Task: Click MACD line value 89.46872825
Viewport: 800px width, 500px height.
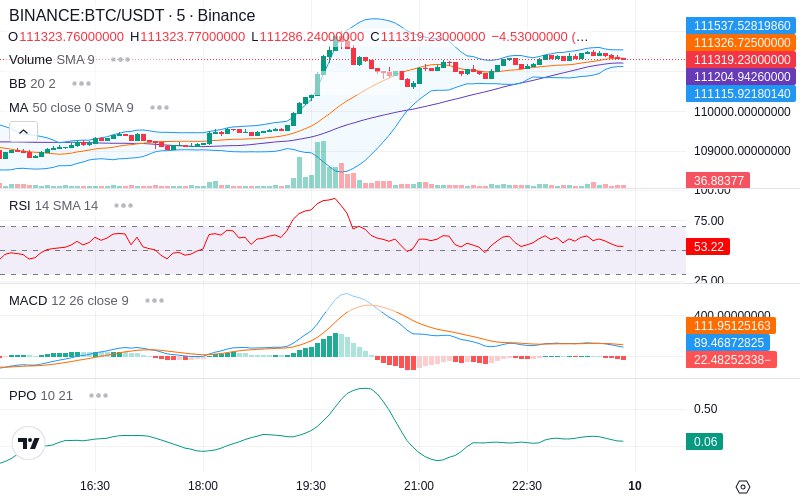Action: (x=728, y=342)
